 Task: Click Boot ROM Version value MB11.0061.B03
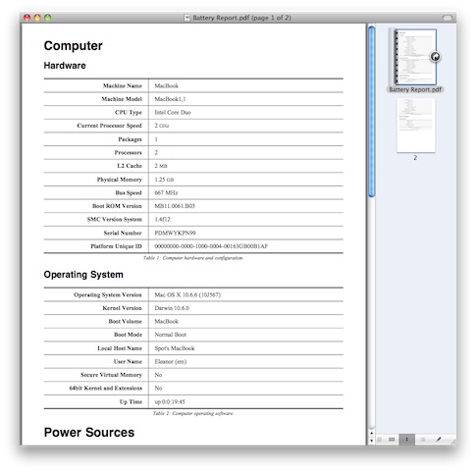click(x=175, y=206)
